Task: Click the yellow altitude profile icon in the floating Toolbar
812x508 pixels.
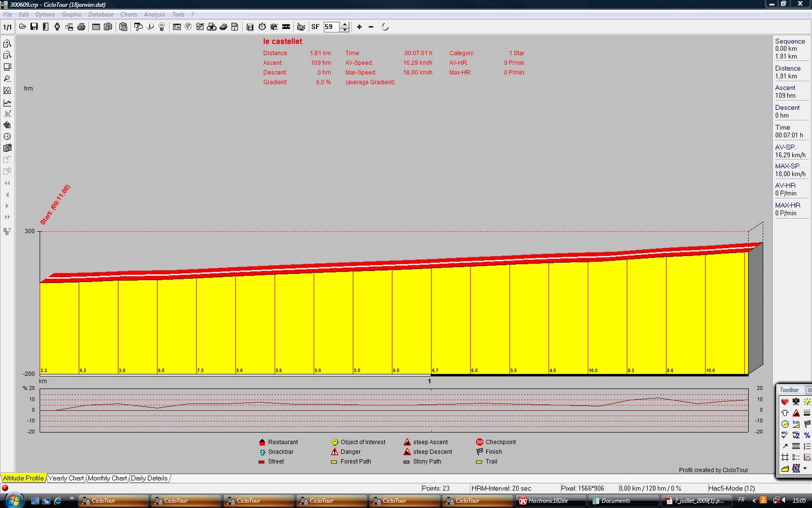Action: tap(785, 468)
